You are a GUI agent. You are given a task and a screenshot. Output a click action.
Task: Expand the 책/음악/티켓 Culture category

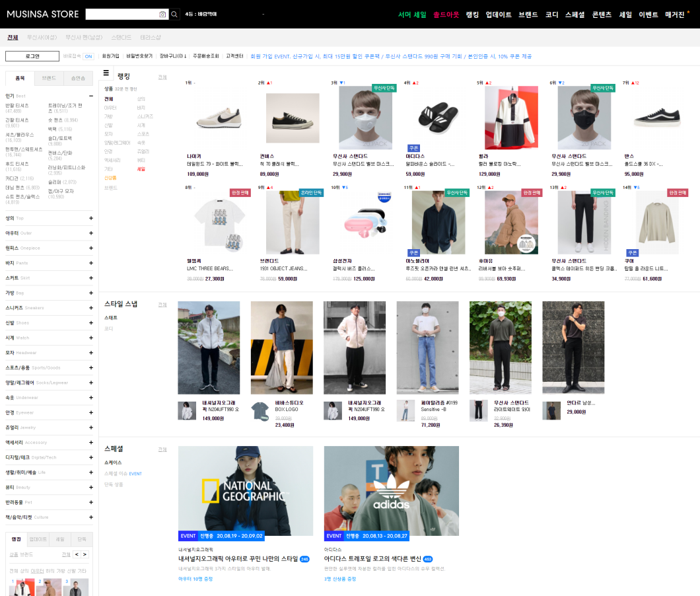point(91,517)
